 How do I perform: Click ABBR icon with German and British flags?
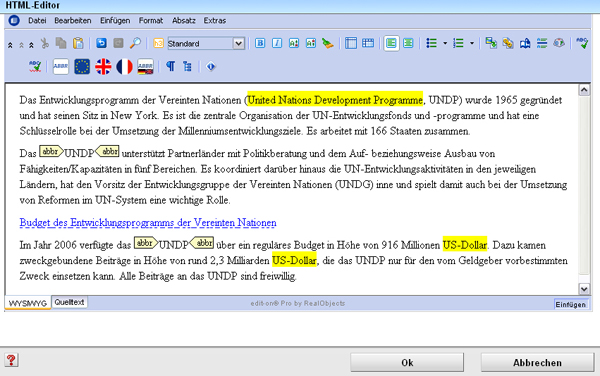145,67
